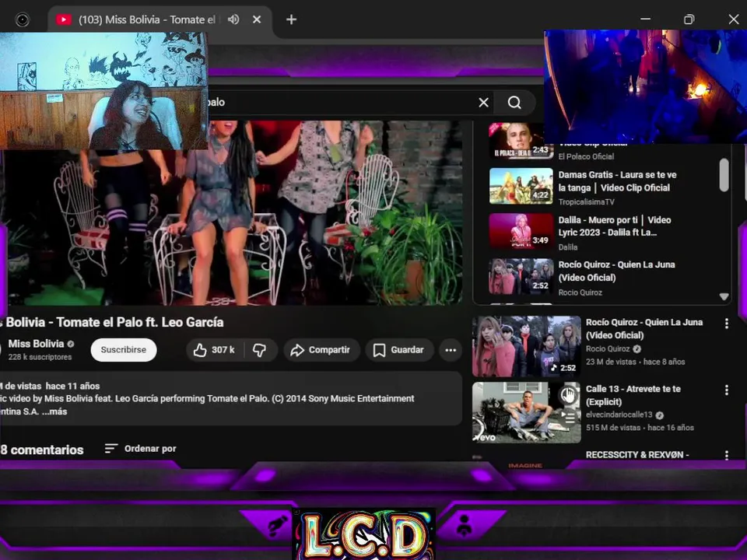The width and height of the screenshot is (747, 560).
Task: Open the Miss Bolivia channel name
Action: [x=37, y=344]
